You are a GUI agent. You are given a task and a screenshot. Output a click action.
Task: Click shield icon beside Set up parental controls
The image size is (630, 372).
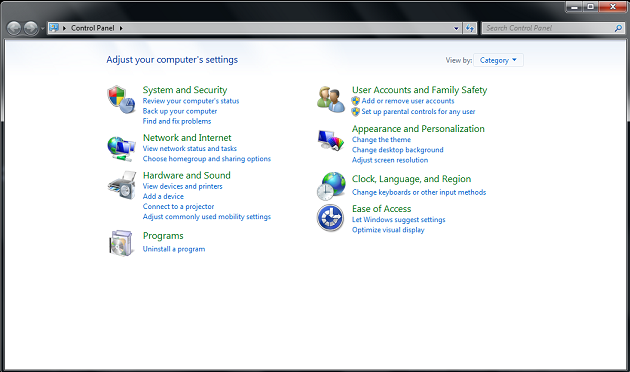click(x=355, y=111)
